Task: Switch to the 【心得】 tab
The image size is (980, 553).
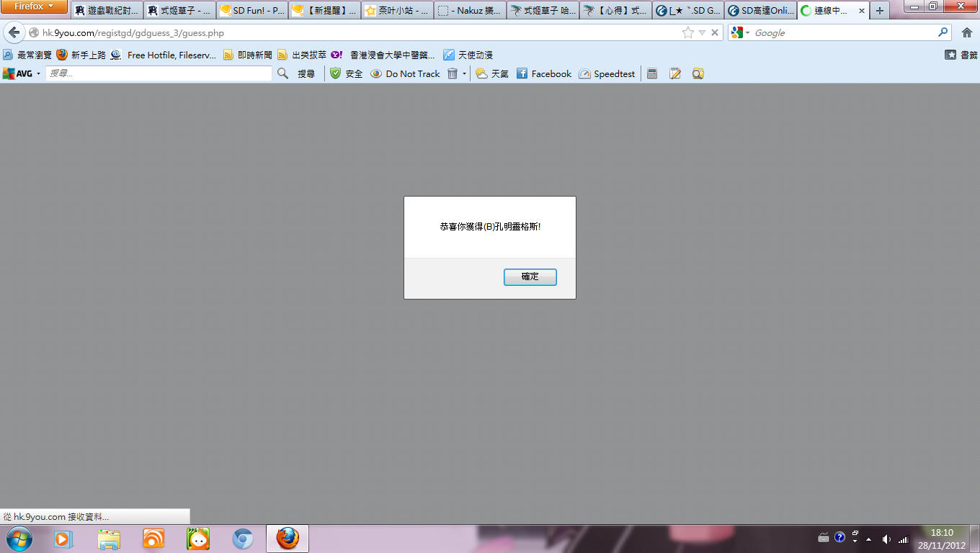Action: pos(615,11)
